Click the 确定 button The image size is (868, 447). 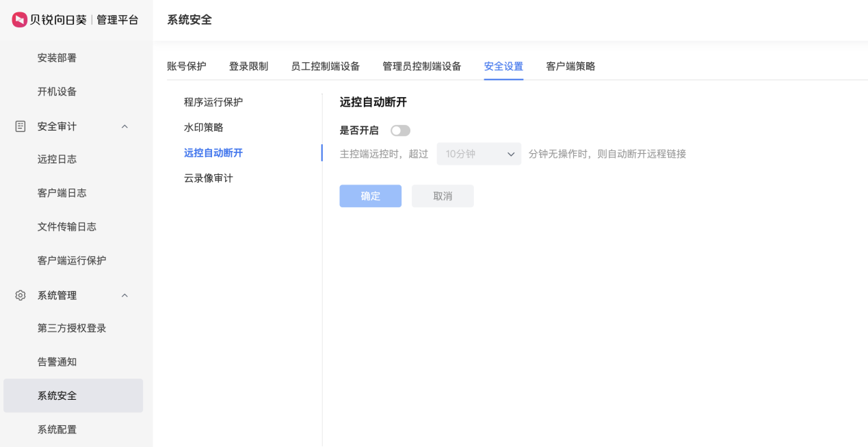[x=371, y=196]
